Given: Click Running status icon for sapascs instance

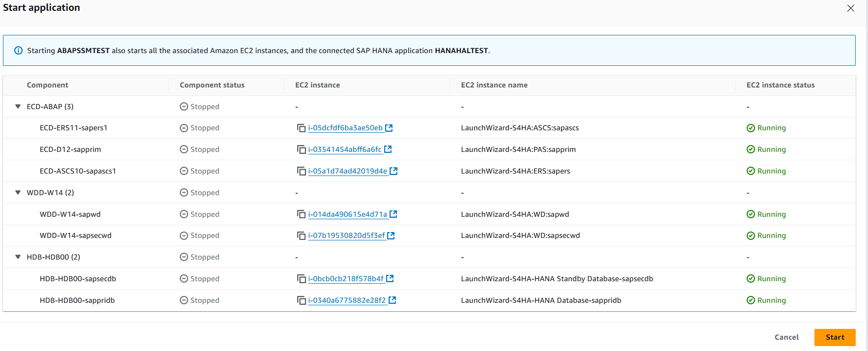Looking at the screenshot, I should [751, 128].
